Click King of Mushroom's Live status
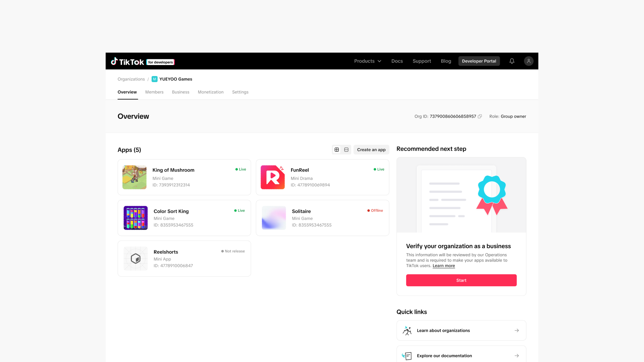 click(x=240, y=169)
